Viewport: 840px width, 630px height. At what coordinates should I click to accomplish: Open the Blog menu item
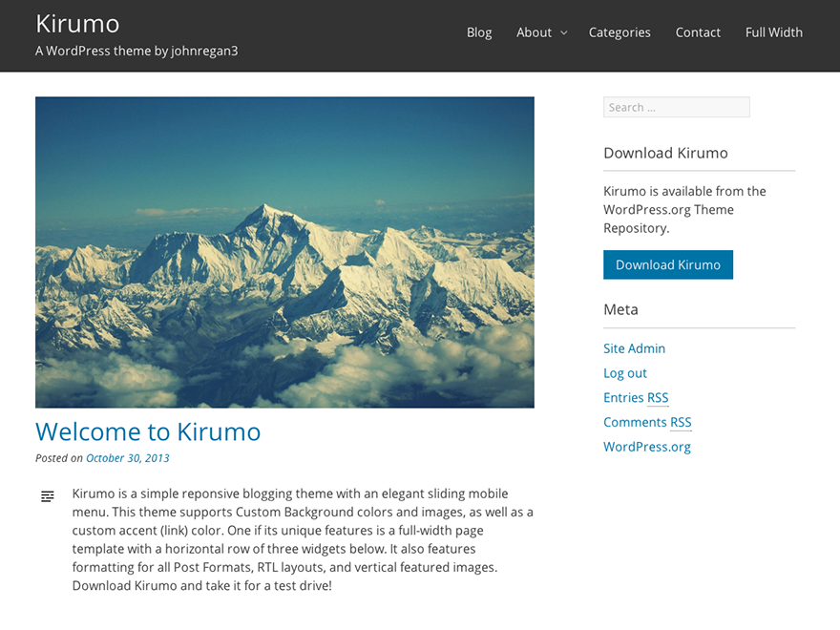(479, 32)
